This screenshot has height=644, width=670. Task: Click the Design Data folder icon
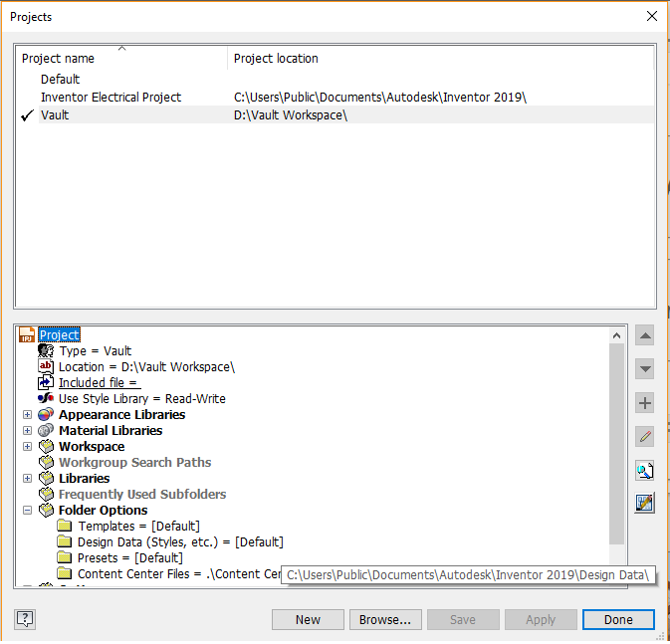64,541
